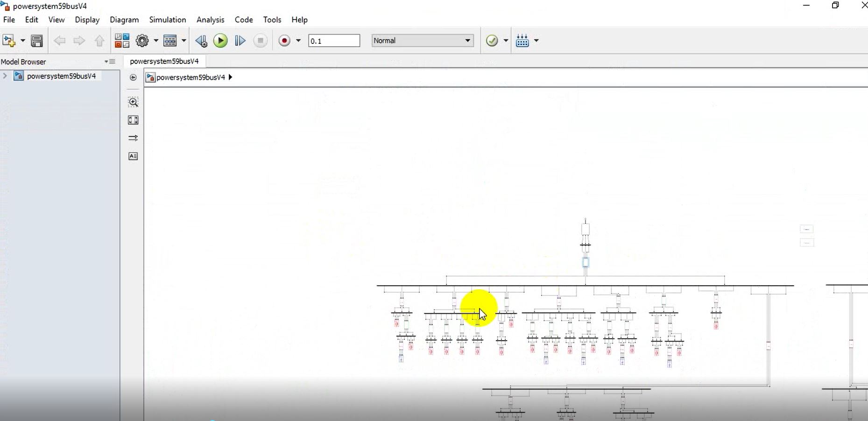Select the powersystem59busV4 model tab
The height and width of the screenshot is (421, 868).
(164, 61)
